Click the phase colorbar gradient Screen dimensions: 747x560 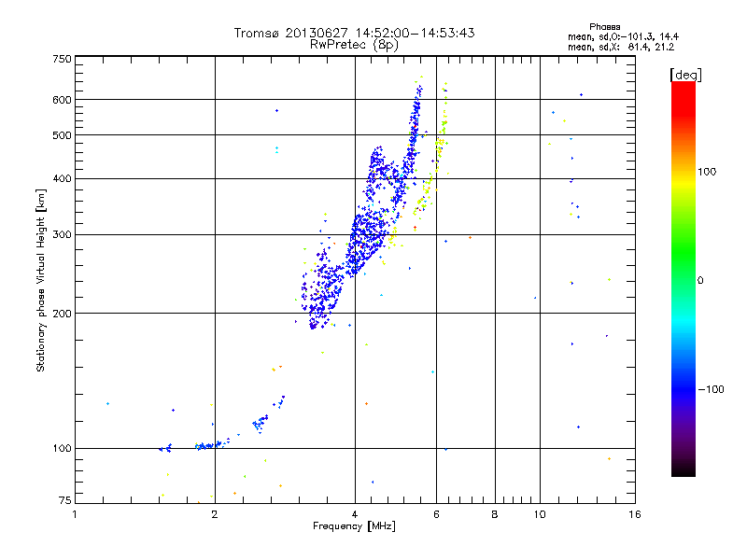tap(684, 278)
